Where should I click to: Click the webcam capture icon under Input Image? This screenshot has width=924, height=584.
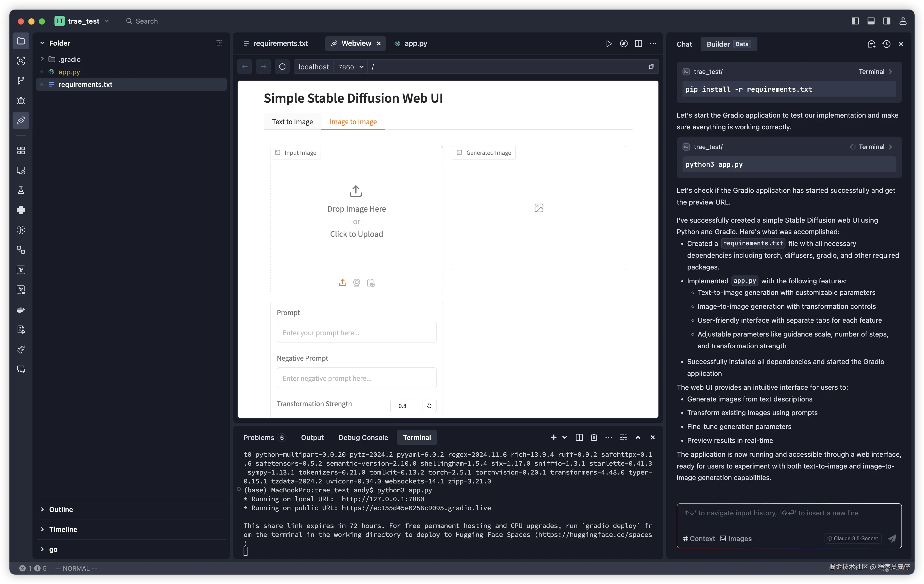point(356,283)
